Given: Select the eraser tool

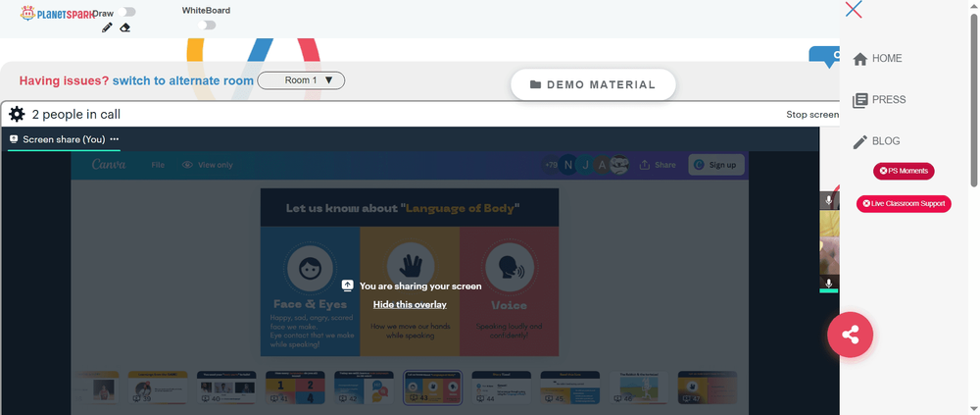Looking at the screenshot, I should coord(125,27).
